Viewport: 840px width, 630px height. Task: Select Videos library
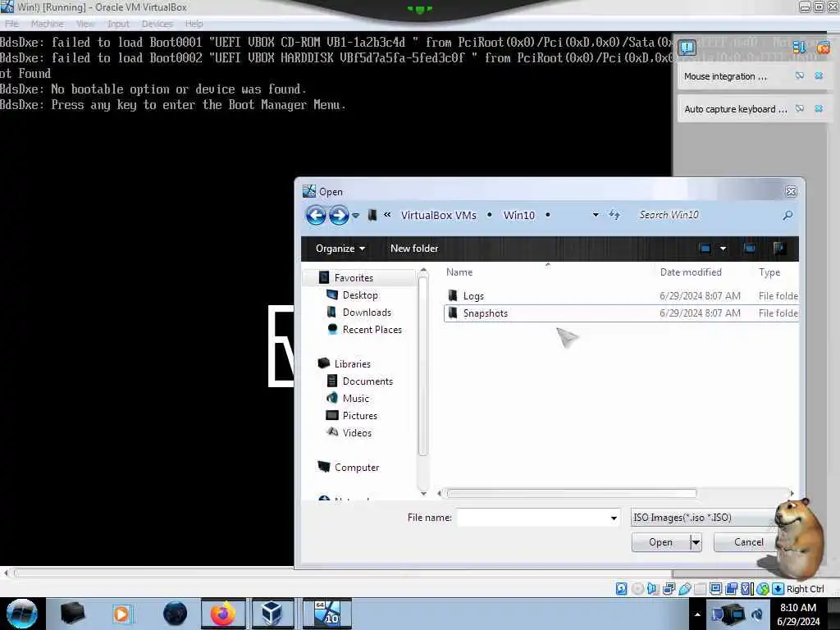coord(357,433)
